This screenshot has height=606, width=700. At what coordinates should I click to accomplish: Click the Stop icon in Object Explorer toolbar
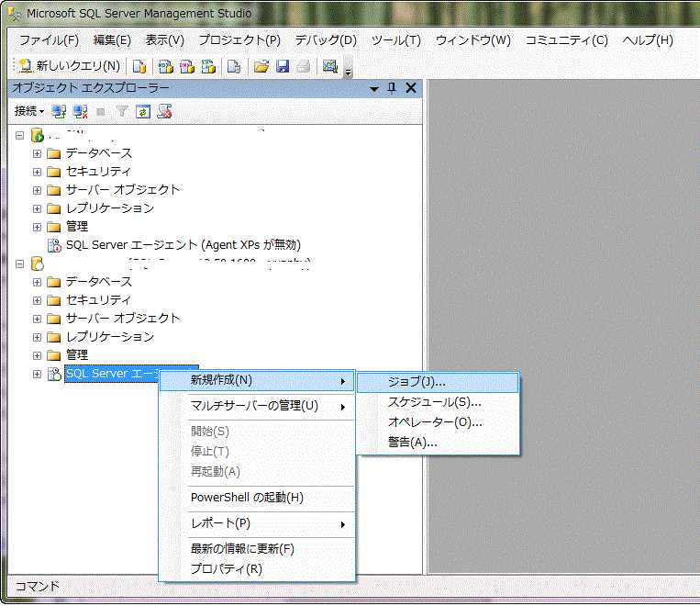point(101,112)
